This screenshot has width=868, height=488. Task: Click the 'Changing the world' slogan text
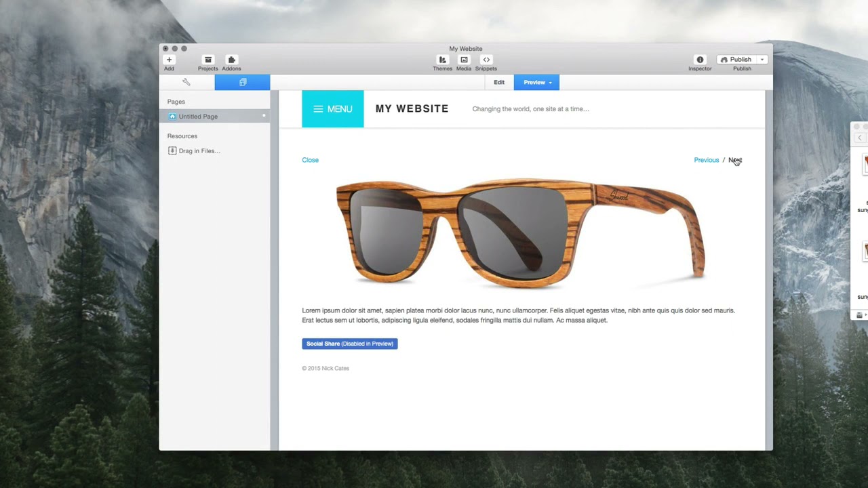pos(530,109)
